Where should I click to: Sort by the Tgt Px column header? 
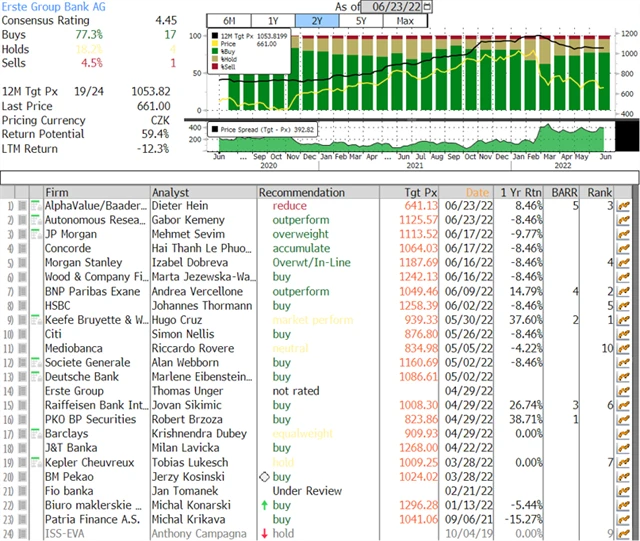pos(421,192)
